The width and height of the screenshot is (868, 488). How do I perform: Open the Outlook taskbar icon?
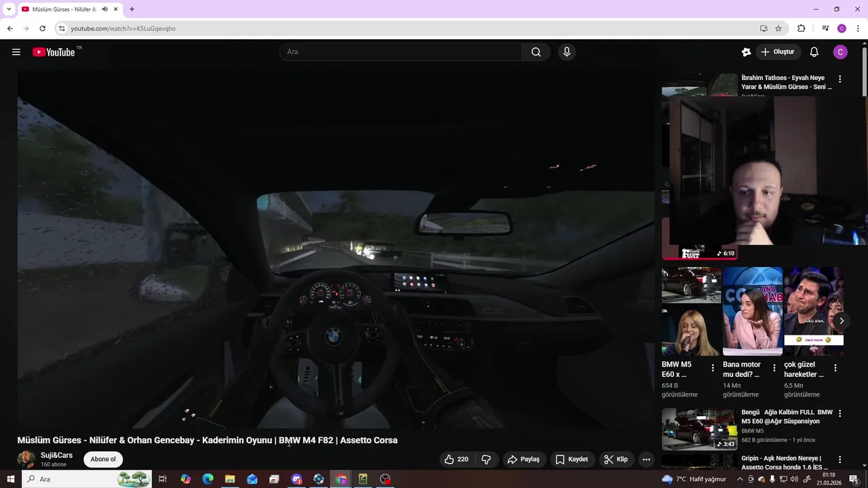(252, 479)
